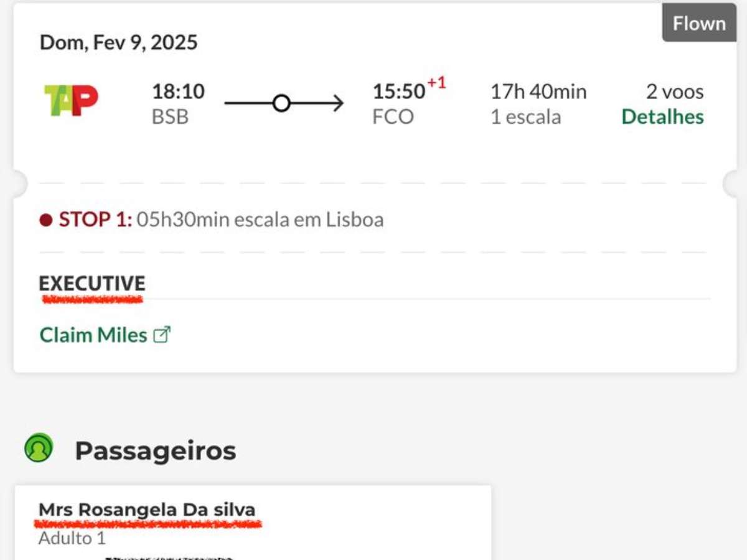
Task: Click the BSB origin airport code
Action: pyautogui.click(x=170, y=117)
